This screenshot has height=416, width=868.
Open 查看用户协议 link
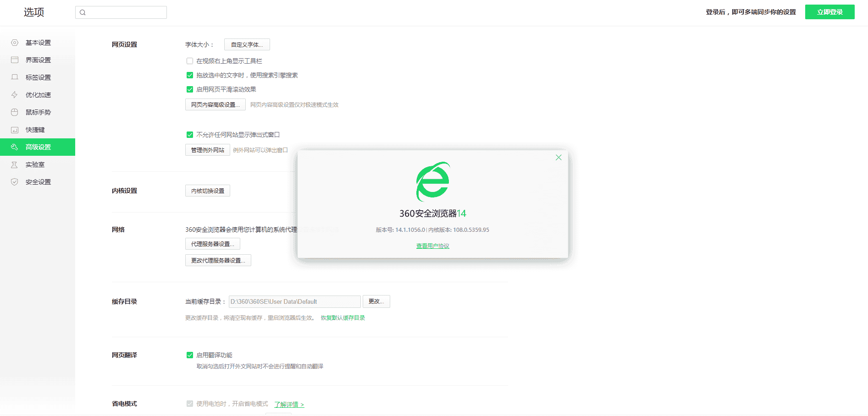[433, 246]
